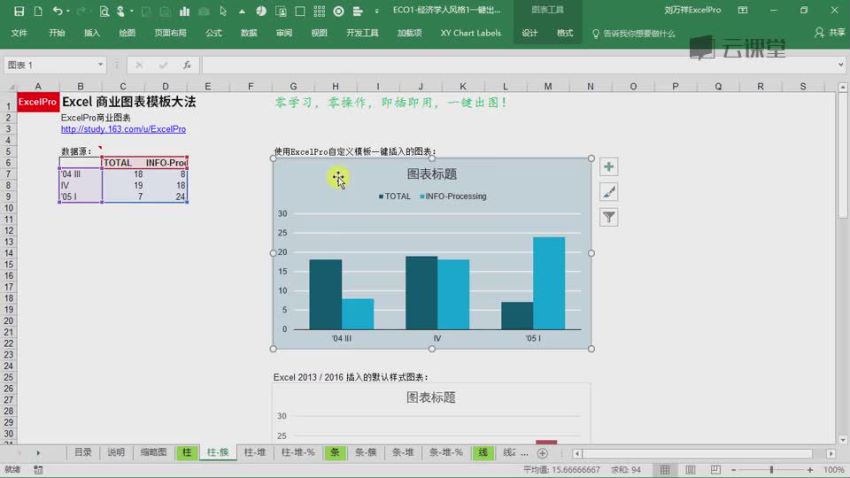Screen dimensions: 850x478
Task: Open the 公式 (Formulas) ribbon tab
Action: [x=214, y=33]
